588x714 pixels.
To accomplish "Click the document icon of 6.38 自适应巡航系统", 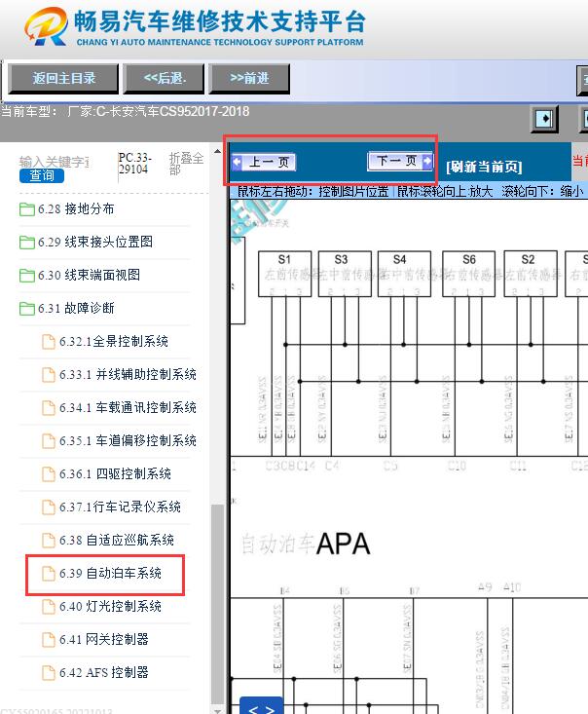I will [49, 541].
